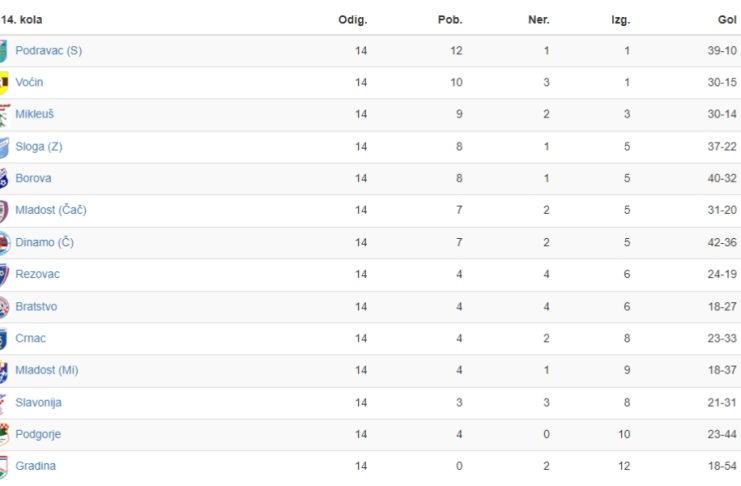Click the Izg. column header
741x486 pixels.
[x=620, y=20]
